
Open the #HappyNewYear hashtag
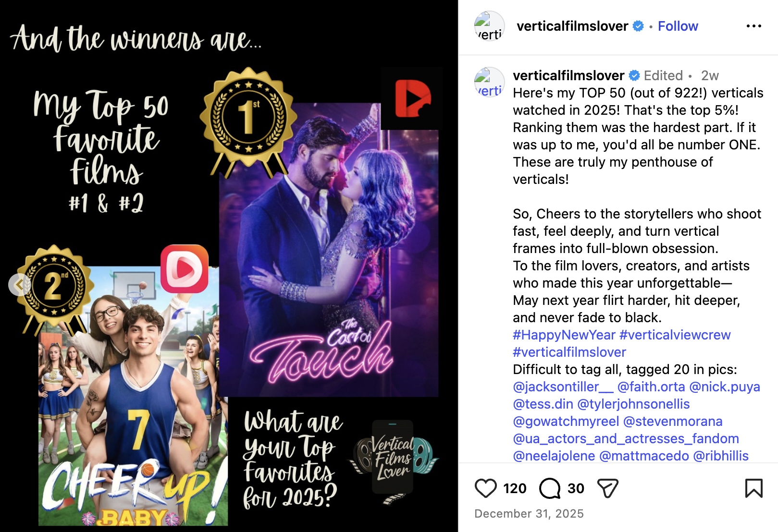click(x=564, y=335)
